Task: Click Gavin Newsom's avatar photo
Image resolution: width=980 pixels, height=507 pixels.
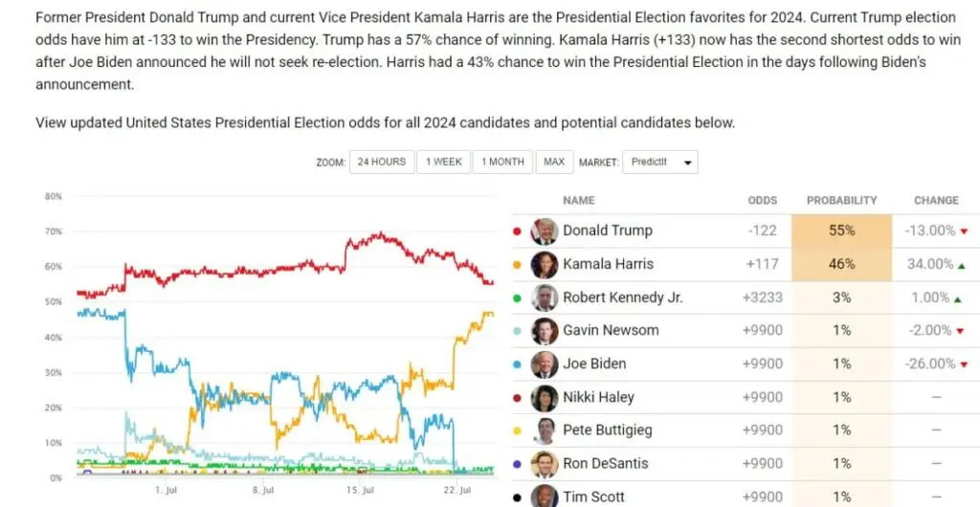Action: (x=545, y=331)
